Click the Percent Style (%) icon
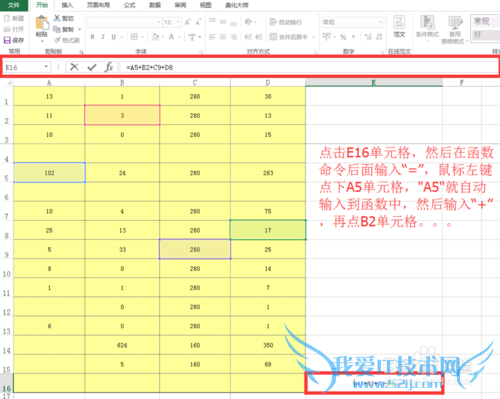 (343, 37)
